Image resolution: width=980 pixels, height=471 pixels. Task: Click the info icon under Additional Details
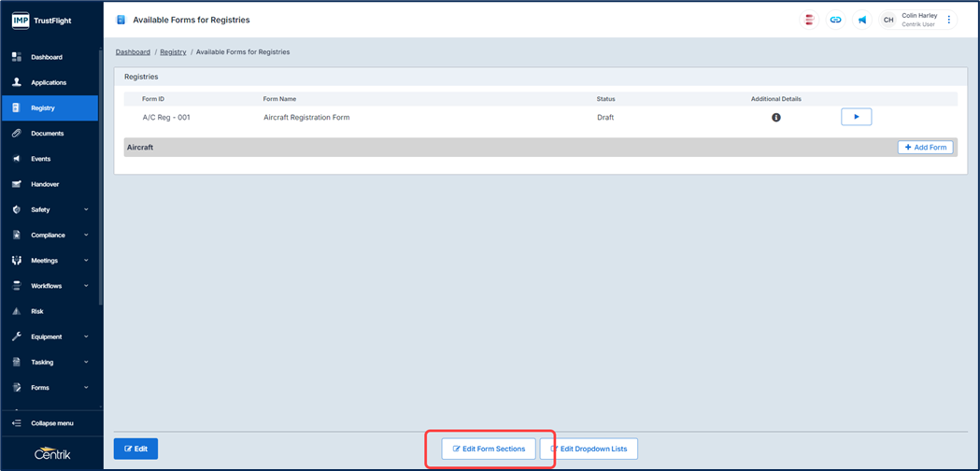(x=775, y=118)
